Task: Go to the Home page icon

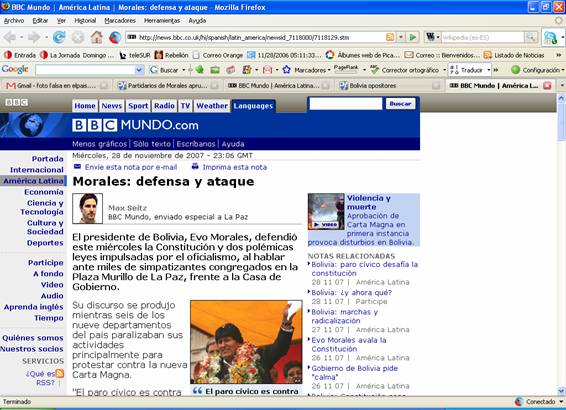Action: coord(96,37)
